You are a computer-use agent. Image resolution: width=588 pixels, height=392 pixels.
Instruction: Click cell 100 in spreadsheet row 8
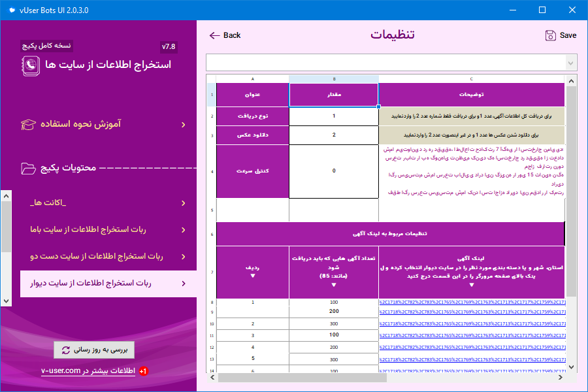pos(334,302)
